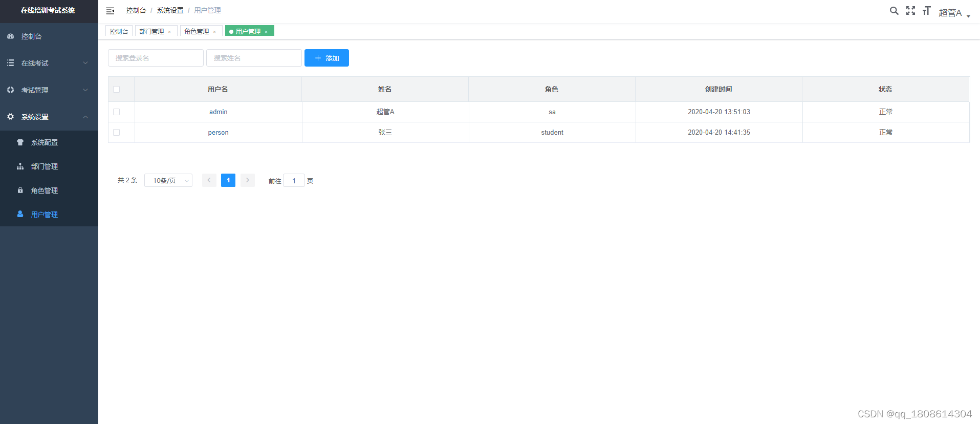Toggle fullscreen mode icon
This screenshot has height=424, width=980.
coord(910,11)
